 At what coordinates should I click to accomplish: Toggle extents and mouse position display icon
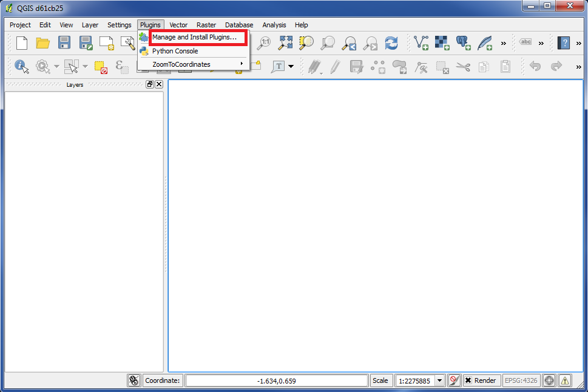[134, 380]
